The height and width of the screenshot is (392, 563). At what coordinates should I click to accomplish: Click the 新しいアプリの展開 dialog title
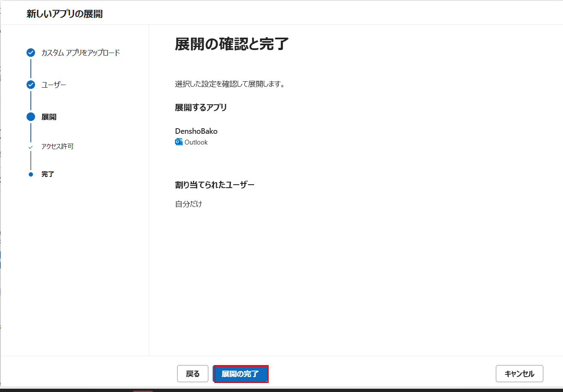point(65,14)
